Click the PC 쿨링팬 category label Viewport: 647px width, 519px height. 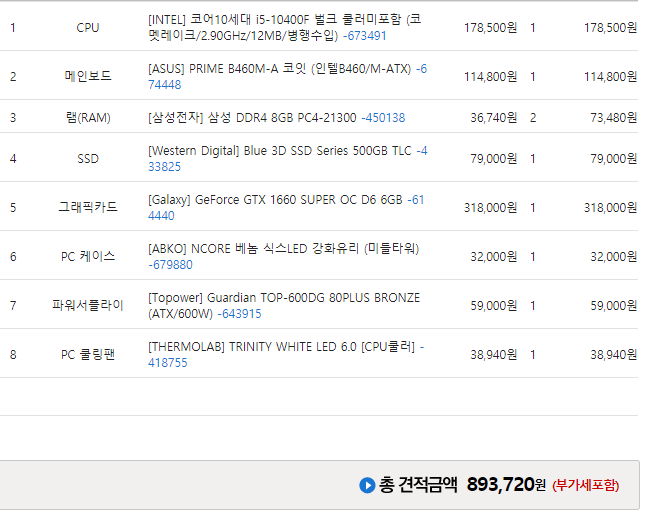click(x=88, y=355)
